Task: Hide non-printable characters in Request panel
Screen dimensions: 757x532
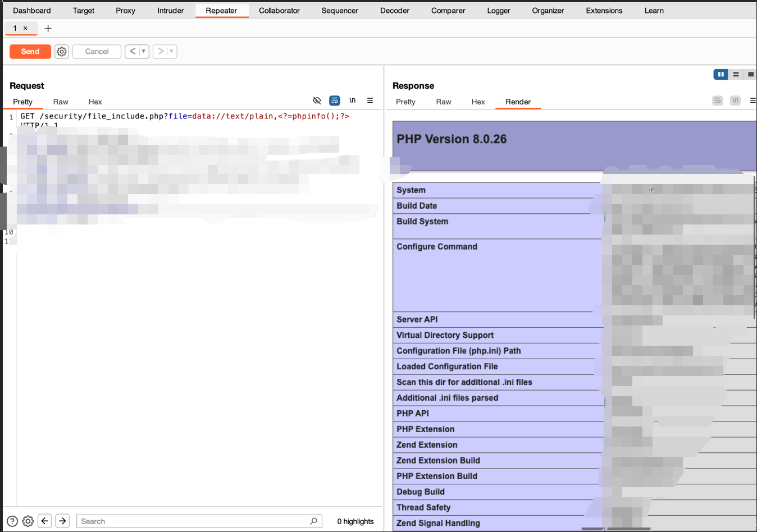Action: (317, 100)
